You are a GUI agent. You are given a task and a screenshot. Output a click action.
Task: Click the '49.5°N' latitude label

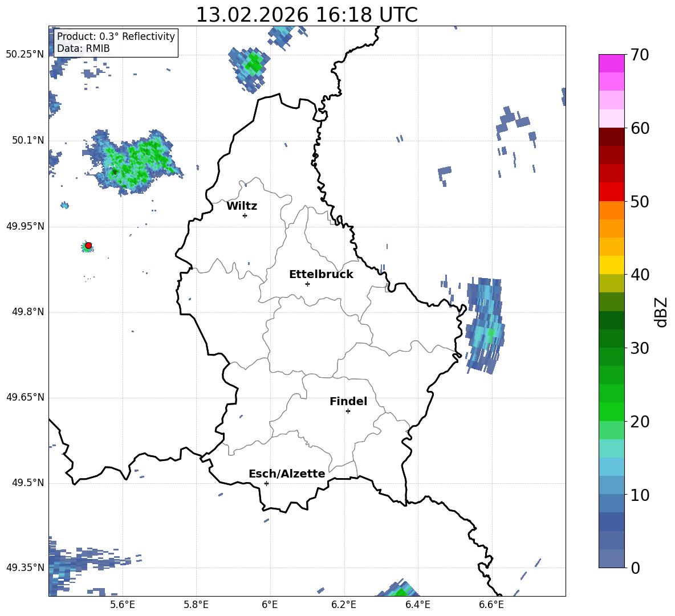(x=28, y=483)
